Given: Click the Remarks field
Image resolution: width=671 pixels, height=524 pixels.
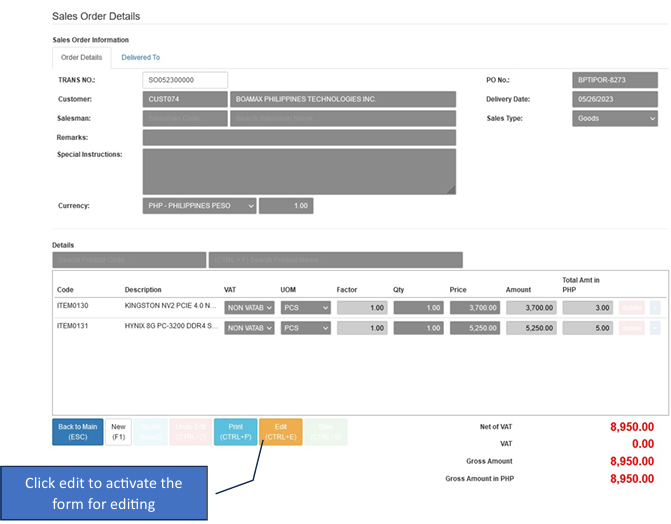Looking at the screenshot, I should [299, 137].
